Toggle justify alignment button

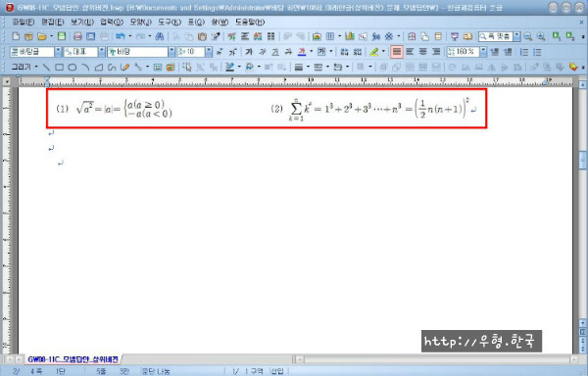coord(397,52)
